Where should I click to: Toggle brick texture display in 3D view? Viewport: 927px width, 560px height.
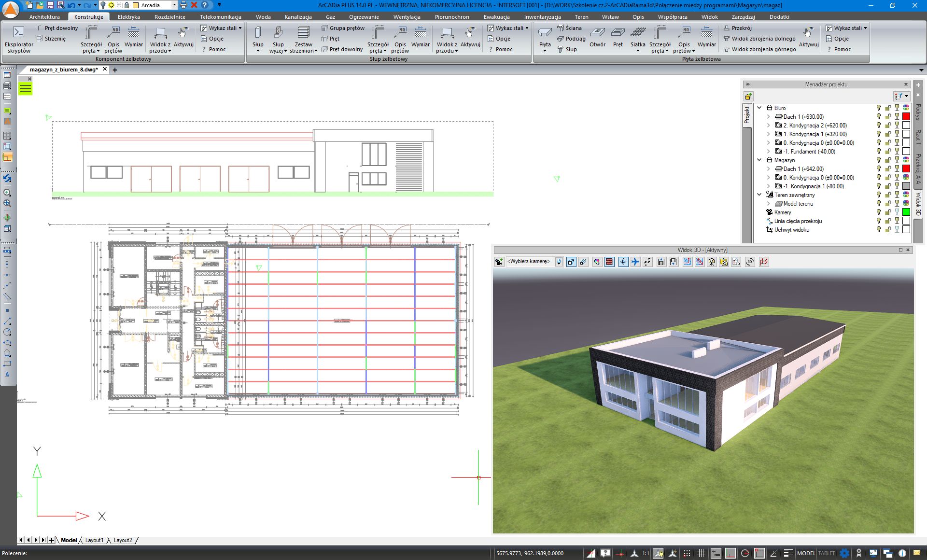click(x=609, y=262)
